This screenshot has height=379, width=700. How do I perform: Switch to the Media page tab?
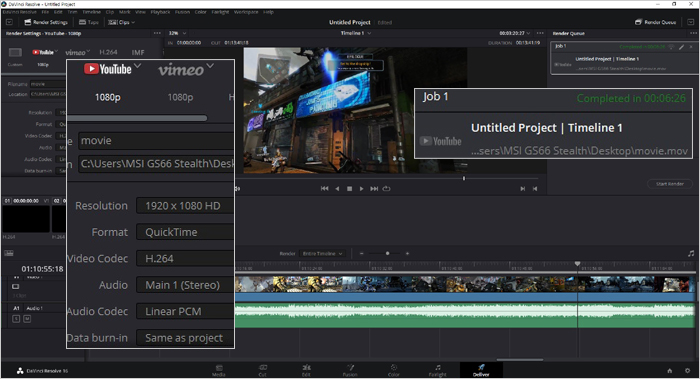219,371
